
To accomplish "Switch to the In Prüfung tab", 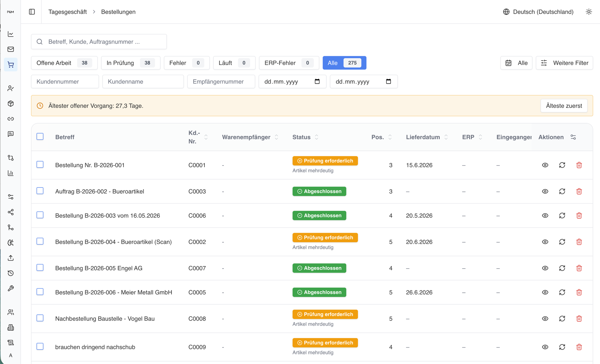I will click(x=131, y=63).
